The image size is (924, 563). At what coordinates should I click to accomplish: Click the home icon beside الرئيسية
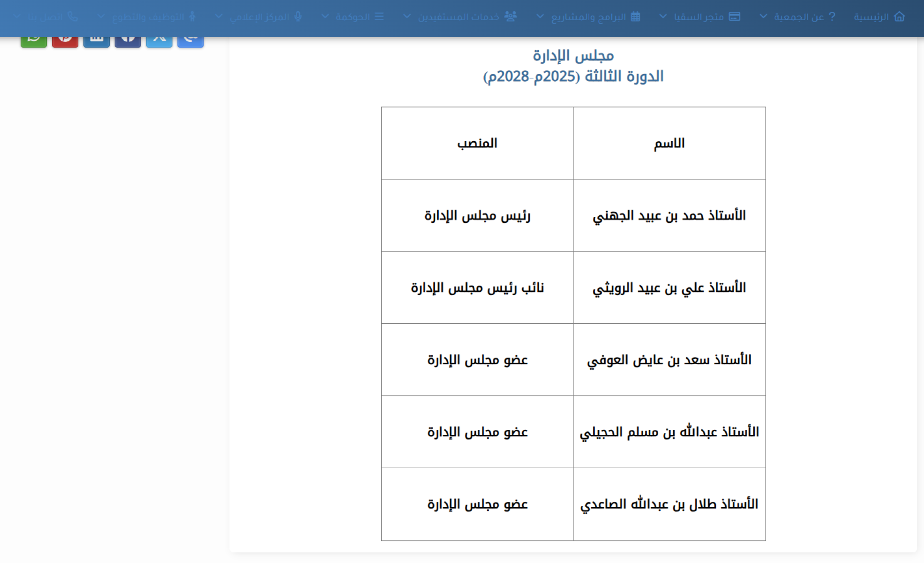click(x=899, y=17)
